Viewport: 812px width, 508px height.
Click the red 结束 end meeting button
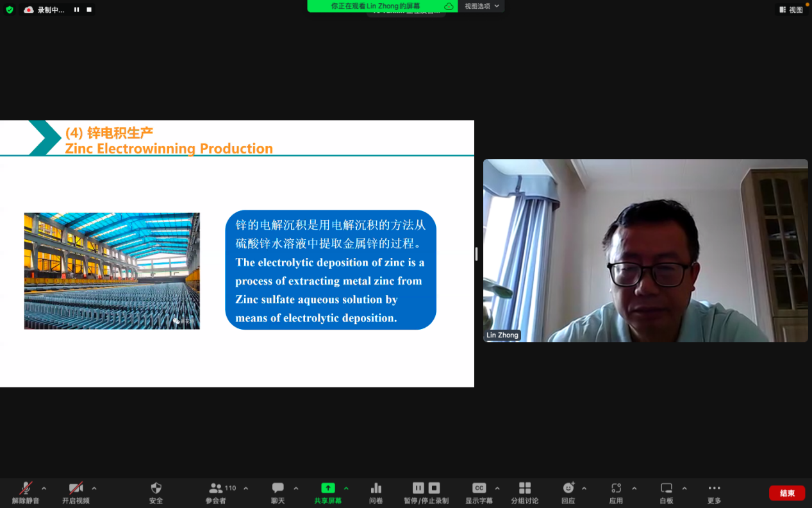point(787,493)
